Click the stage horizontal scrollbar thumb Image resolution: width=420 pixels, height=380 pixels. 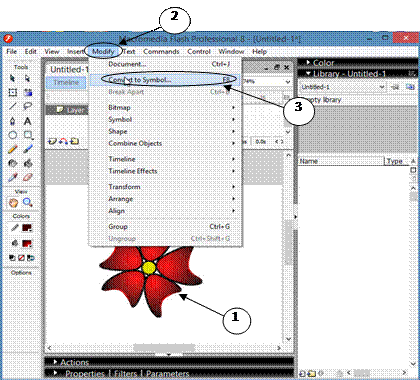coord(164,348)
